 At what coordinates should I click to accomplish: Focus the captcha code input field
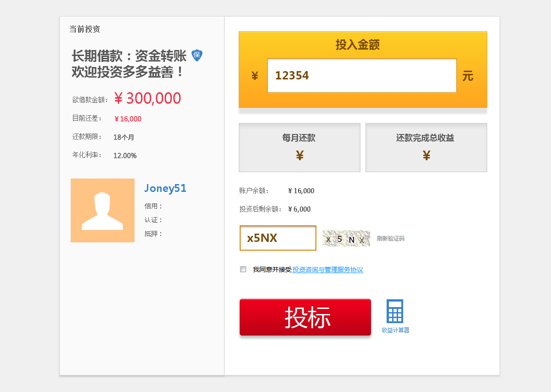(278, 238)
